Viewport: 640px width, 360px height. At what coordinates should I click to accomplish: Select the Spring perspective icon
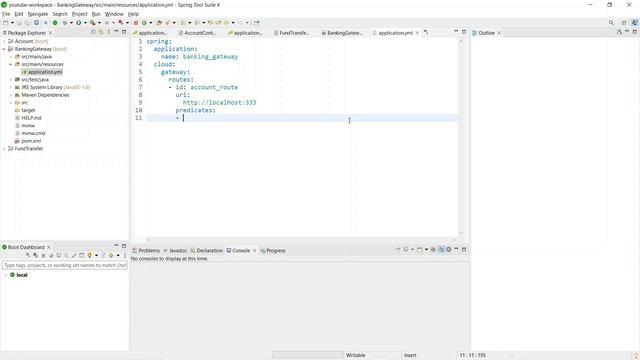click(634, 23)
